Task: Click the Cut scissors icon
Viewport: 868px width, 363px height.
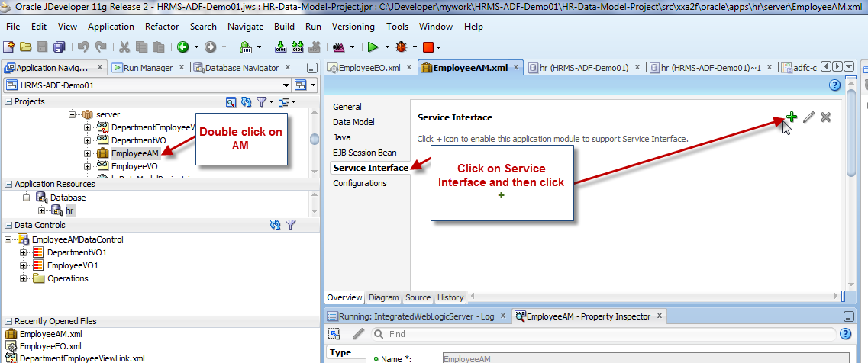Action: [x=124, y=47]
